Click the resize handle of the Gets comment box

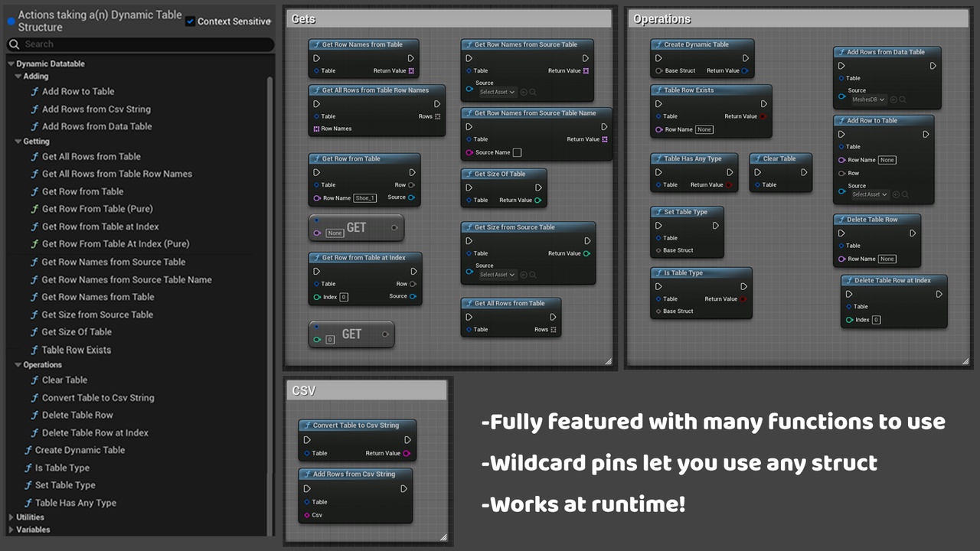click(x=608, y=360)
